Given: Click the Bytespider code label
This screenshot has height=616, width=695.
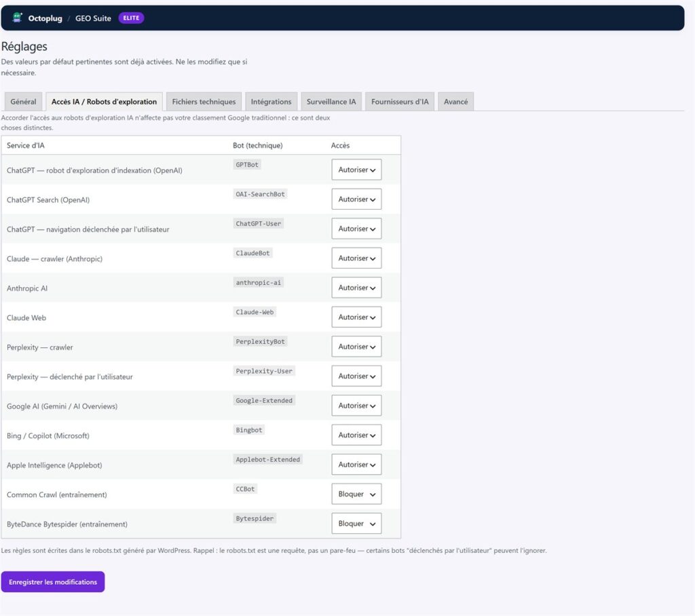Looking at the screenshot, I should point(255,518).
